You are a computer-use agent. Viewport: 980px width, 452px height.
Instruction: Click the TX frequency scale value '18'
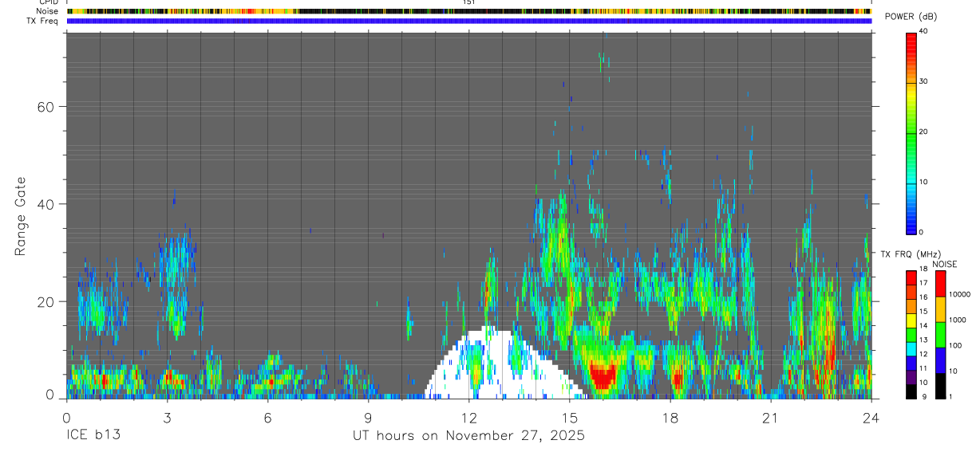[x=924, y=269]
